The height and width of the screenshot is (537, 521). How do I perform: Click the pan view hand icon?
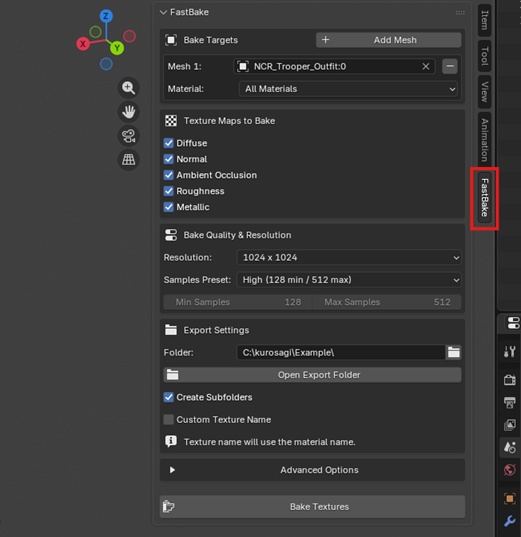[x=128, y=112]
